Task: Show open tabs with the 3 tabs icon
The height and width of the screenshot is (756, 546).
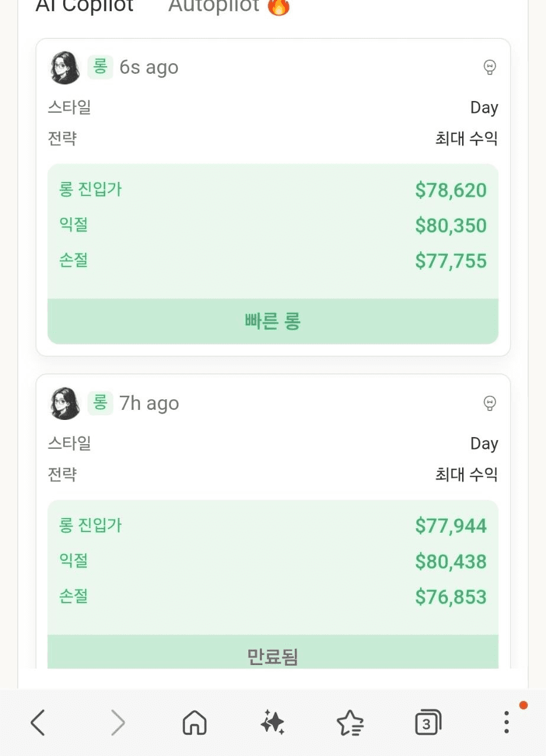Action: [428, 722]
